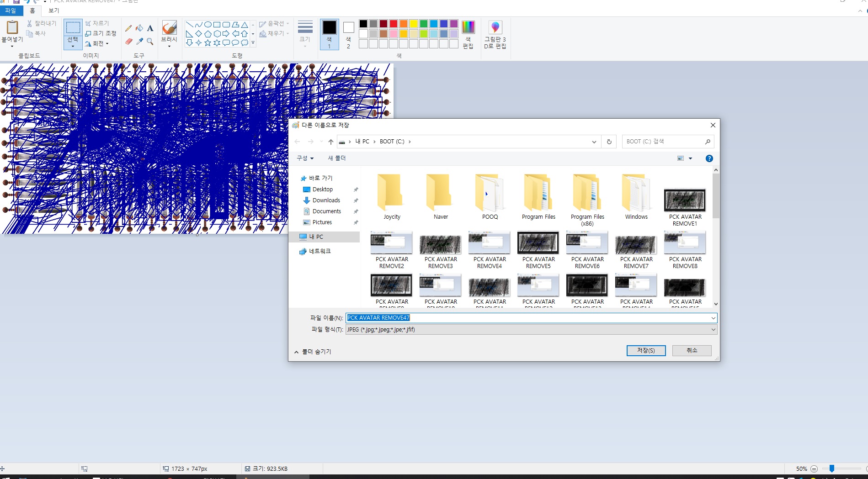
Task: Open the File (파일) ribbon tab
Action: coord(11,11)
